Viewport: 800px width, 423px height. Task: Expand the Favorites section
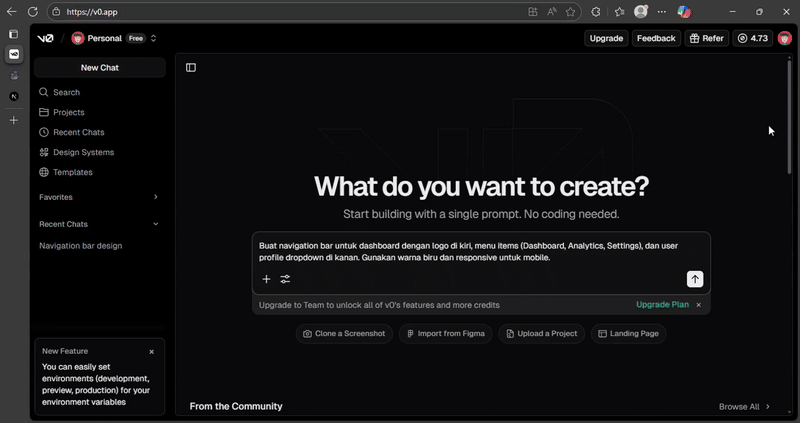(99, 197)
